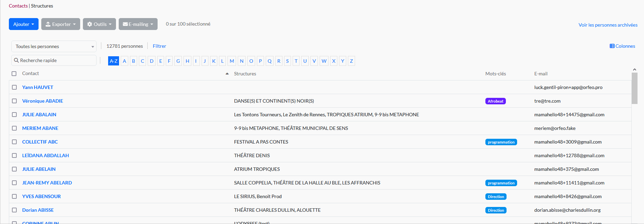The height and width of the screenshot is (224, 644).
Task: Click programmation tag on COLLECTIF ABC row
Action: click(x=501, y=142)
